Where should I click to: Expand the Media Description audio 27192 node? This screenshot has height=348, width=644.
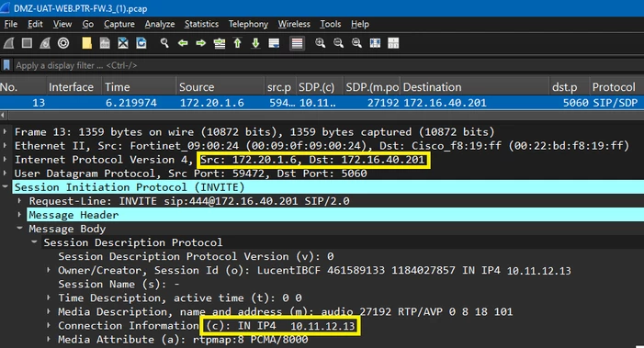click(x=49, y=311)
